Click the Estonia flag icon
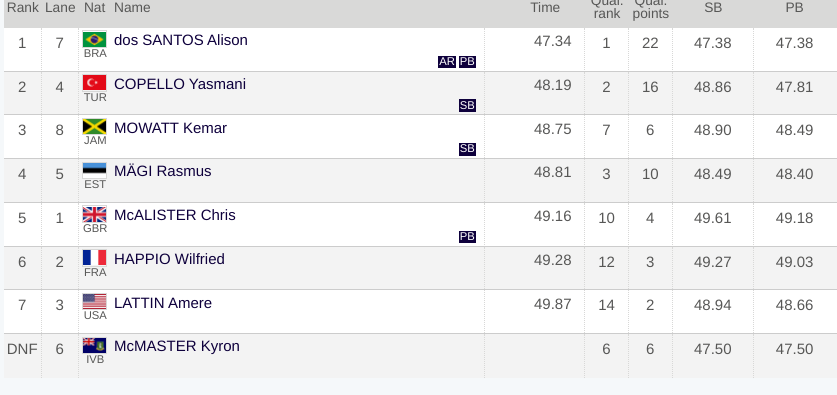837x395 pixels. point(94,170)
